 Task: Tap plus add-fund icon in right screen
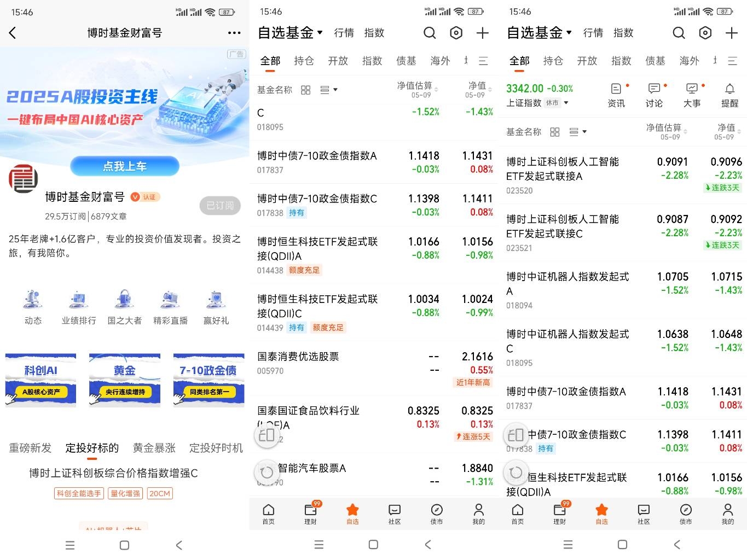[x=731, y=33]
